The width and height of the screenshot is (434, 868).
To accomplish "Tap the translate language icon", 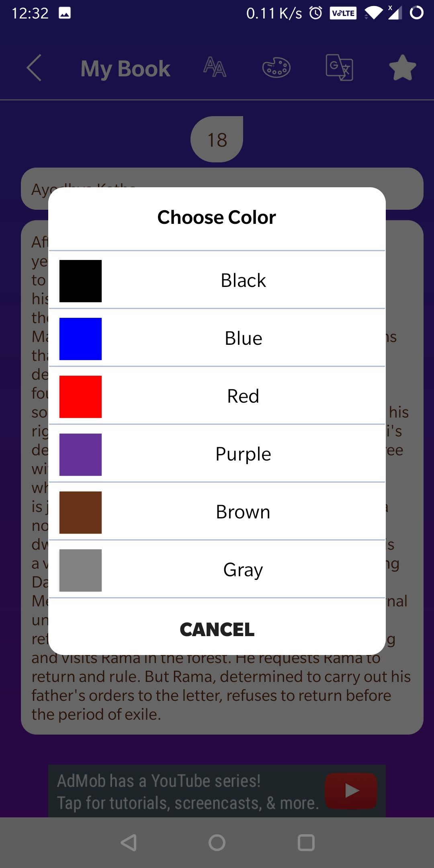I will [339, 68].
